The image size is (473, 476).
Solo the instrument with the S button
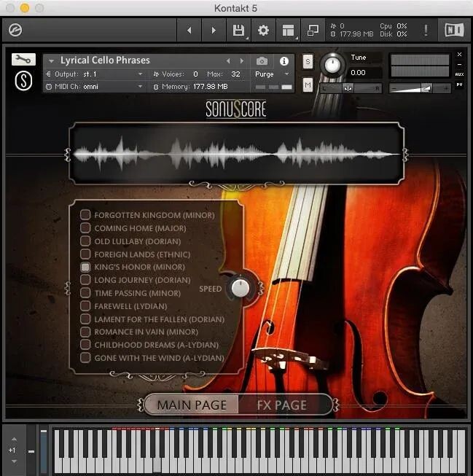tap(308, 61)
